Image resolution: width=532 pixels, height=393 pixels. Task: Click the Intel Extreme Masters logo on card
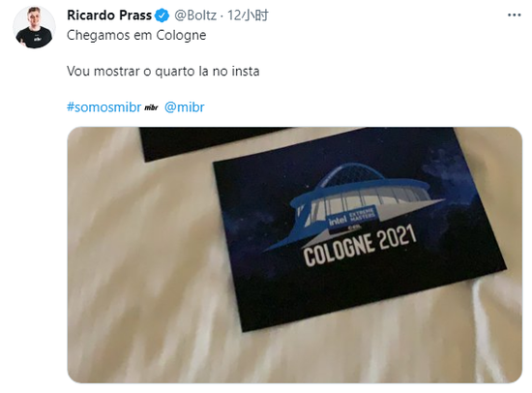pos(352,218)
